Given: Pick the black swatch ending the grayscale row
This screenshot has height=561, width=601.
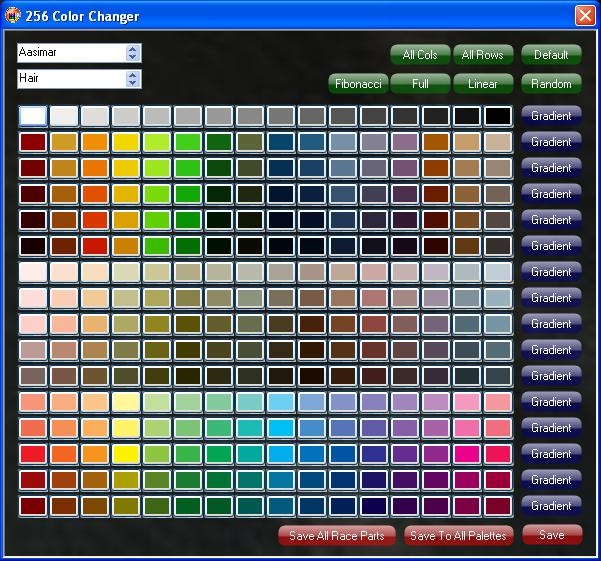Looking at the screenshot, I should tap(498, 116).
